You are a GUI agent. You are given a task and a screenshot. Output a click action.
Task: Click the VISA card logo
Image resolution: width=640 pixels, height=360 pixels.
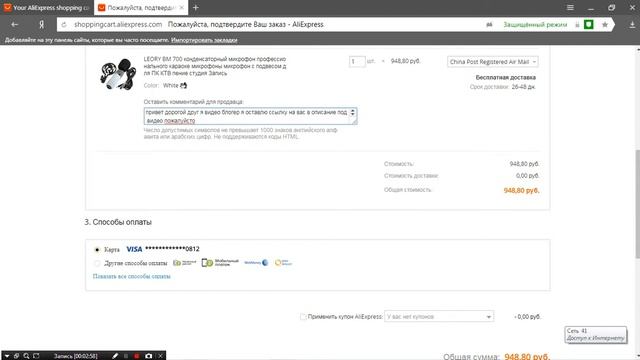pyautogui.click(x=134, y=249)
